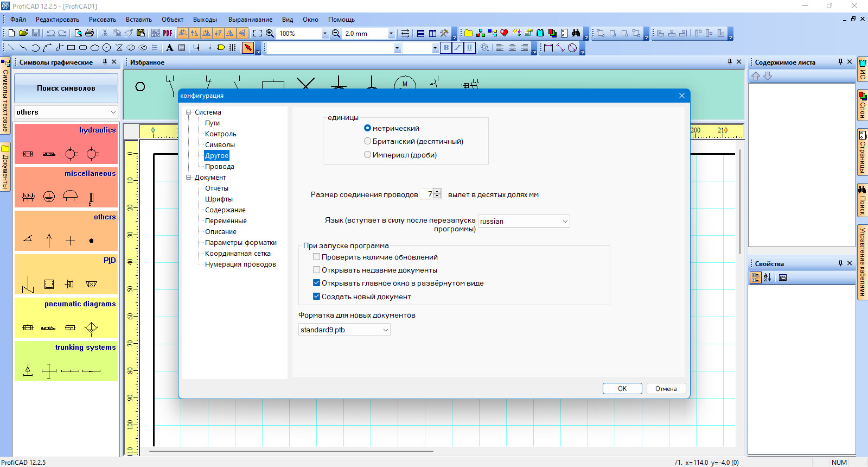Viewport: 868px width, 467px height.
Task: Click the zoom in magnifier icon
Action: pos(270,33)
